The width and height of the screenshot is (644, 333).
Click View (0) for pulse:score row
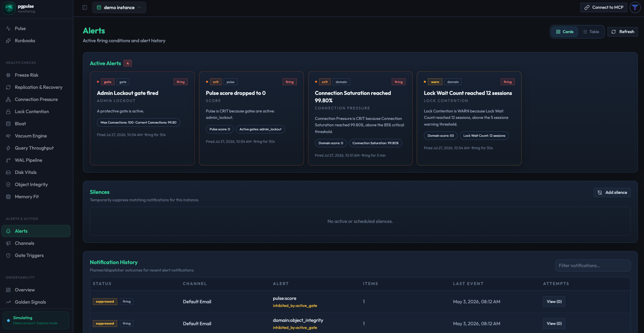[x=554, y=302]
